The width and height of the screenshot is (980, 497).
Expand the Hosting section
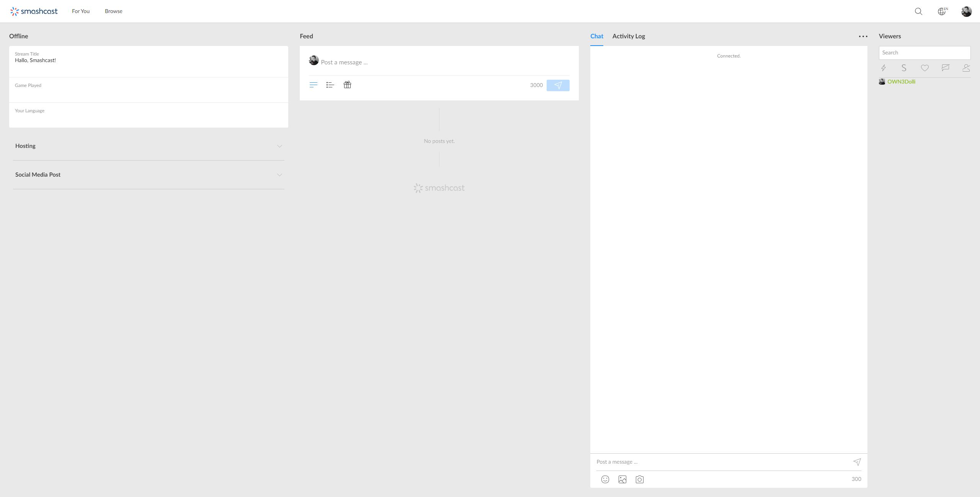149,146
